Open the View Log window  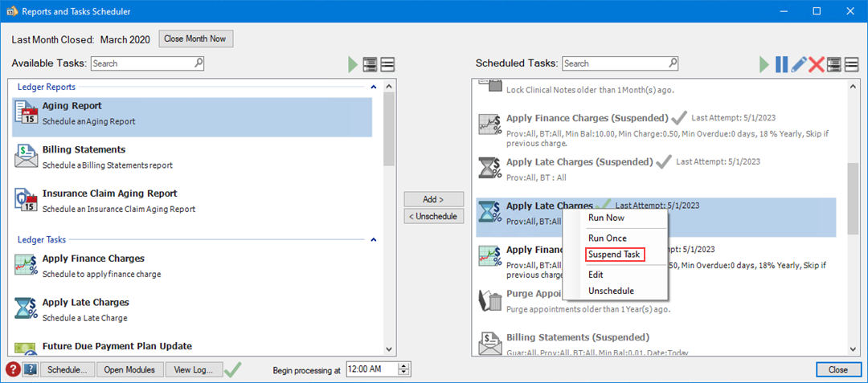193,369
